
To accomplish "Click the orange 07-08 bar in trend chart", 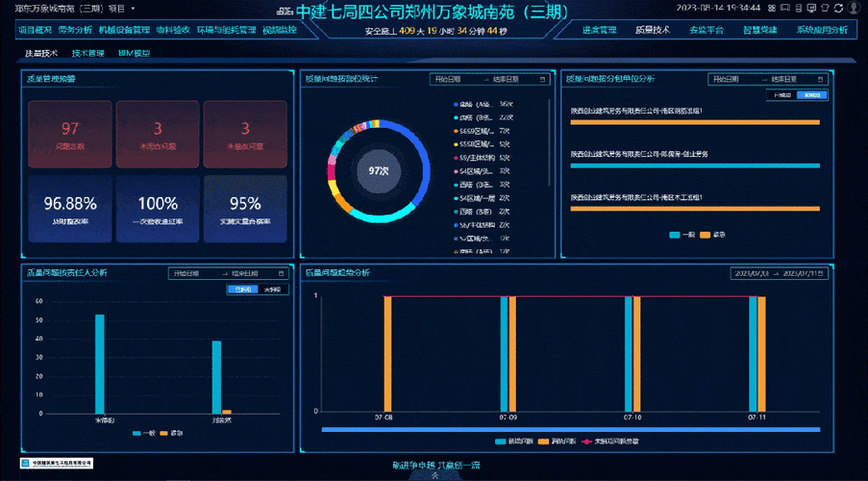I will point(387,354).
